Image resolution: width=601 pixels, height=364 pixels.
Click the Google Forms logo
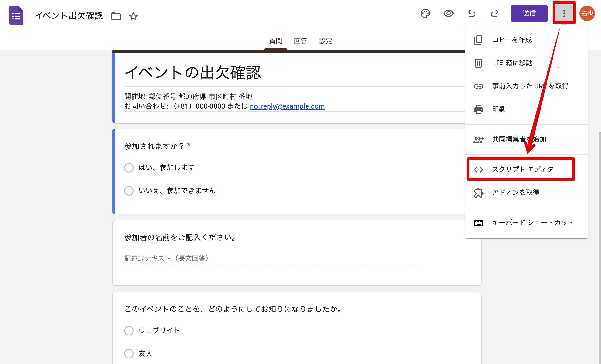pos(16,15)
